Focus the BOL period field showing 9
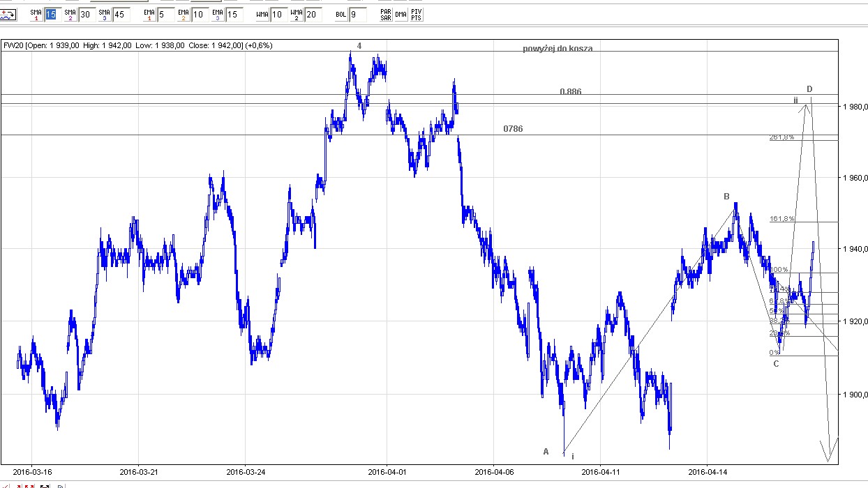This screenshot has height=488, width=868. pyautogui.click(x=357, y=15)
